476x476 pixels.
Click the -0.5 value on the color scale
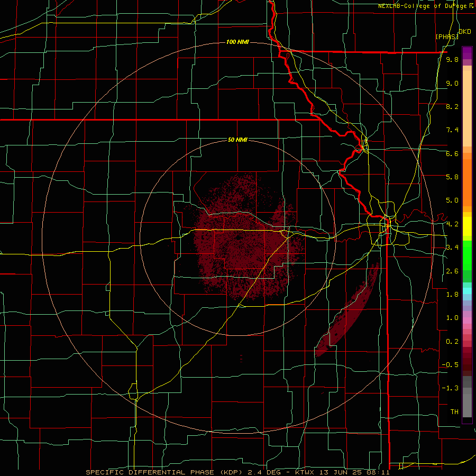coord(450,364)
